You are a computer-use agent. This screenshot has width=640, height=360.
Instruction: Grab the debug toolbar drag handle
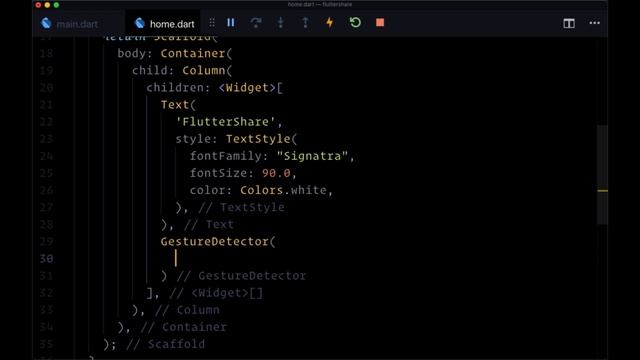pos(212,23)
